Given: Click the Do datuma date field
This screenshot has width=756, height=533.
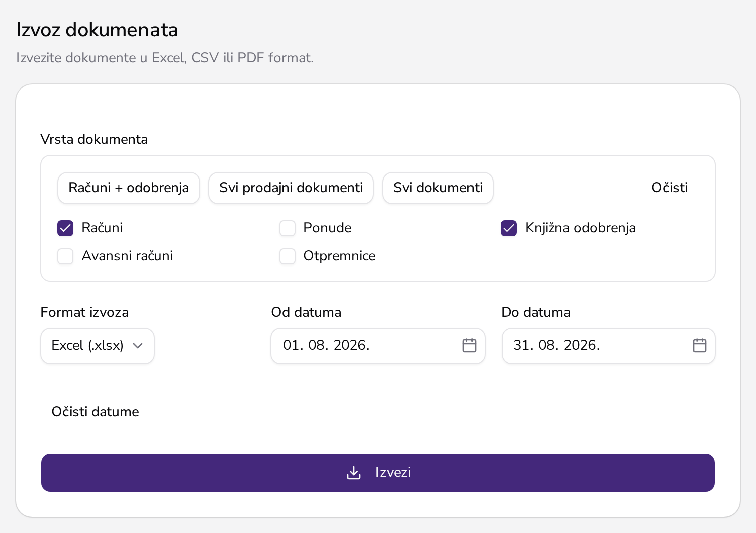Looking at the screenshot, I should point(608,346).
